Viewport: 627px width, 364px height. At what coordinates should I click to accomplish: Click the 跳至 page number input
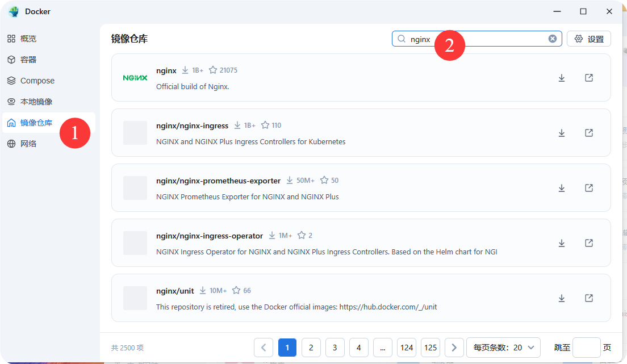coord(586,348)
